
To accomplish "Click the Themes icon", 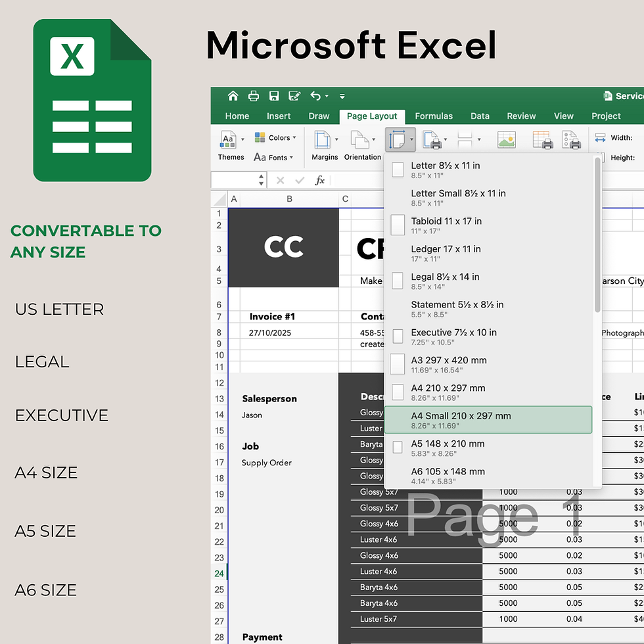I will 229,139.
